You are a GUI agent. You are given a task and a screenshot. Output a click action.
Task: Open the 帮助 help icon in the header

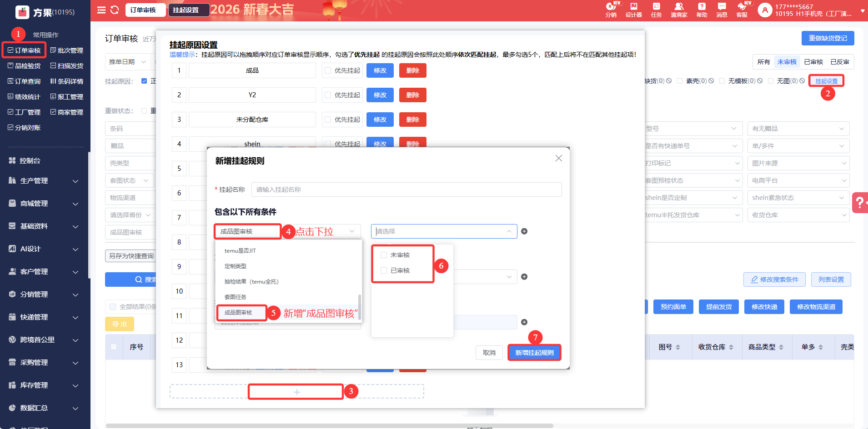[x=702, y=10]
